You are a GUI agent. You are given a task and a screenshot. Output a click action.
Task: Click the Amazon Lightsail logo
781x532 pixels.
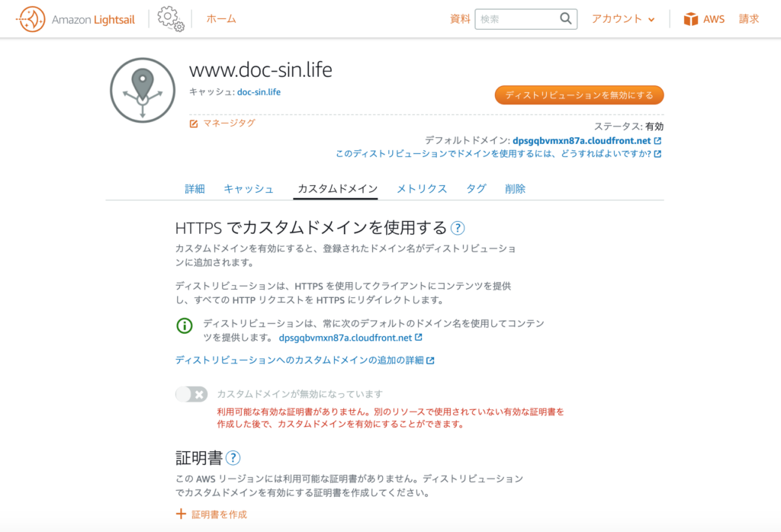click(x=76, y=19)
